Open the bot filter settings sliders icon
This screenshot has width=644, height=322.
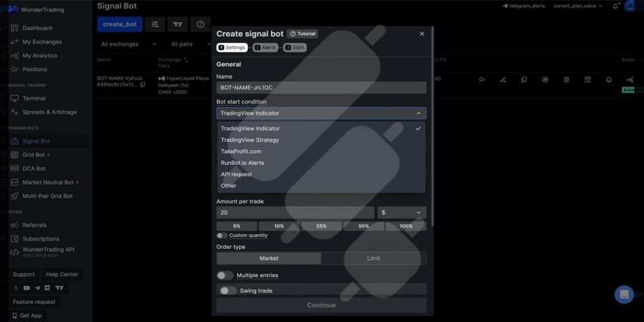pyautogui.click(x=155, y=25)
